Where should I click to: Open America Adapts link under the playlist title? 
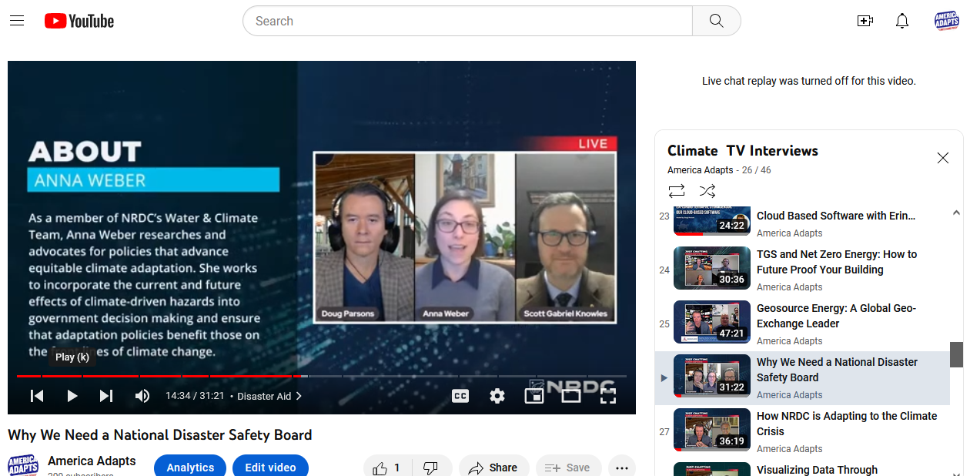coord(701,170)
